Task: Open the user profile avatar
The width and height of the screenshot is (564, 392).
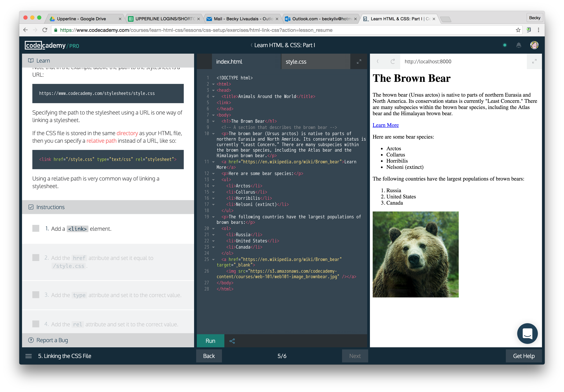Action: coord(534,45)
